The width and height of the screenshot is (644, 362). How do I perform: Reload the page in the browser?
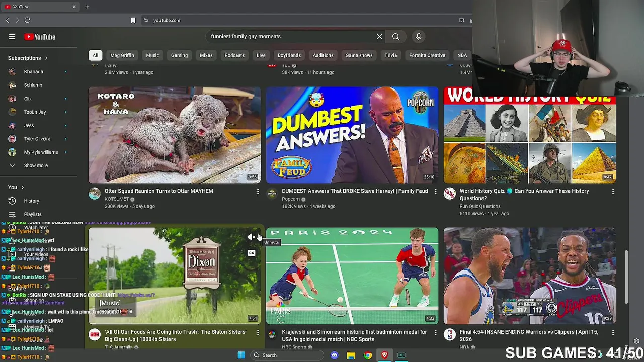coord(27,20)
